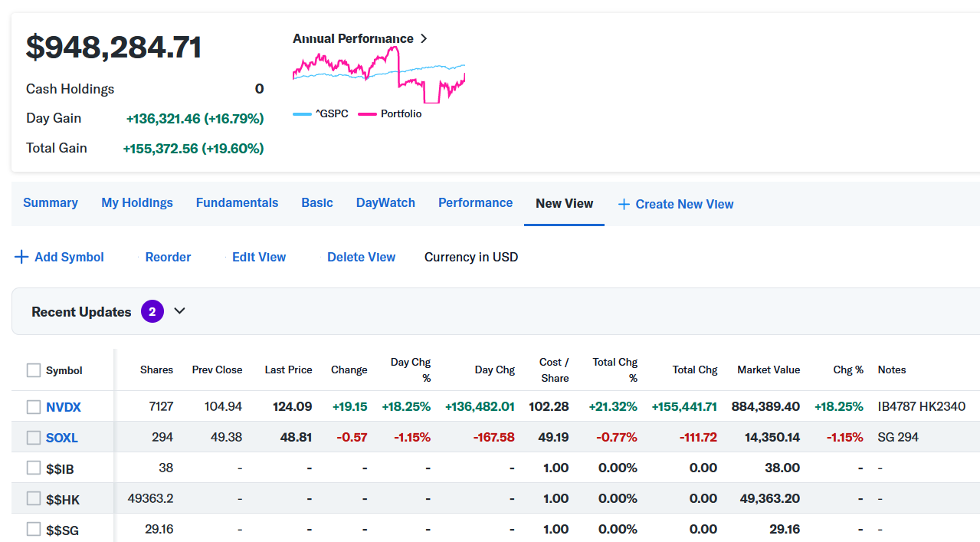
Task: Expand the Recent Updates chevron
Action: [180, 311]
